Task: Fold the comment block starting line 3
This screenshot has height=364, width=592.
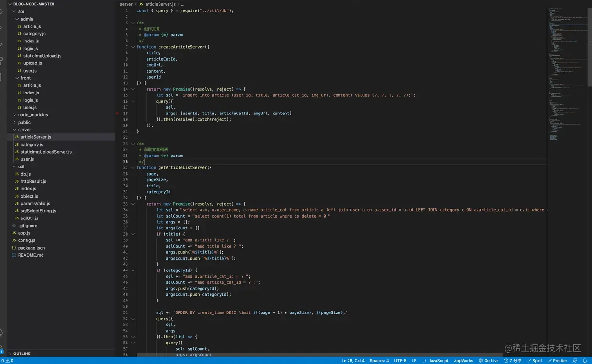Action: point(133,23)
